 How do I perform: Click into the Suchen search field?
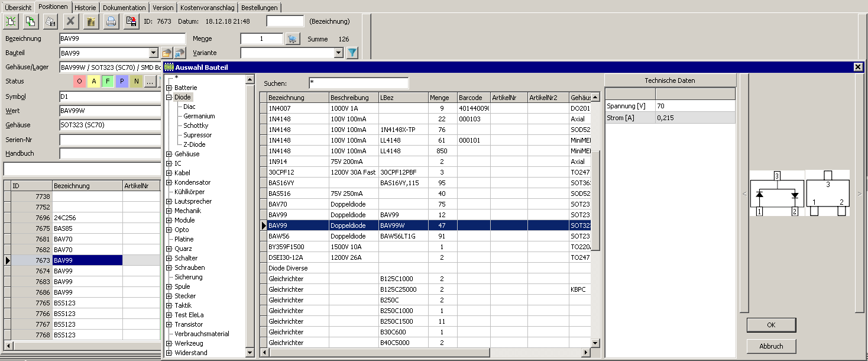tap(358, 83)
